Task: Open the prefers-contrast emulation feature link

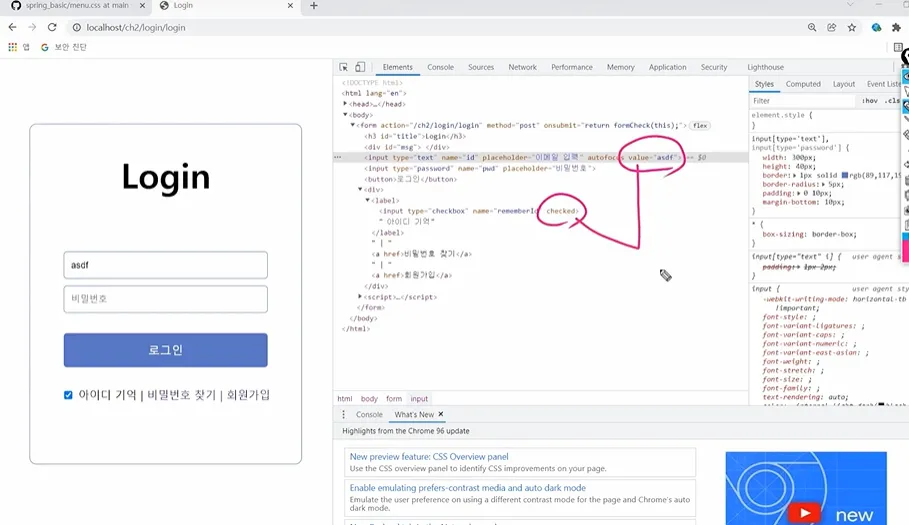Action: point(467,488)
